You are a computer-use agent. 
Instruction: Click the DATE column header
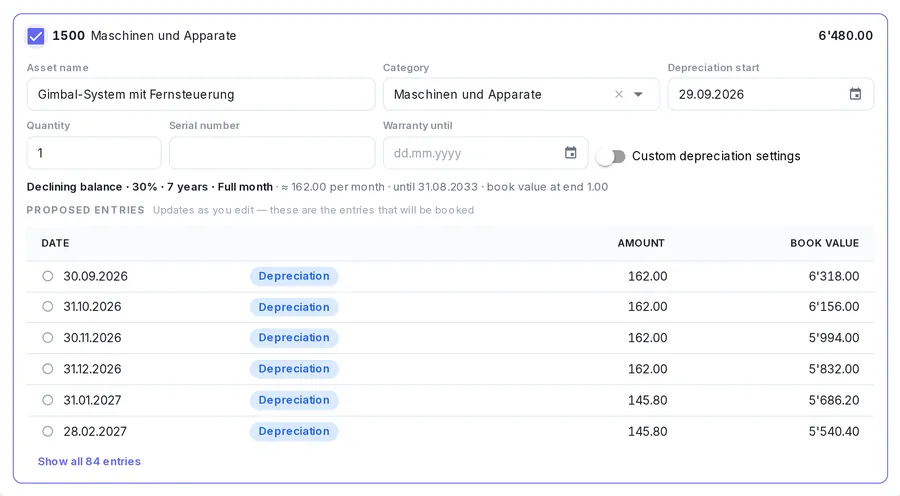(55, 243)
